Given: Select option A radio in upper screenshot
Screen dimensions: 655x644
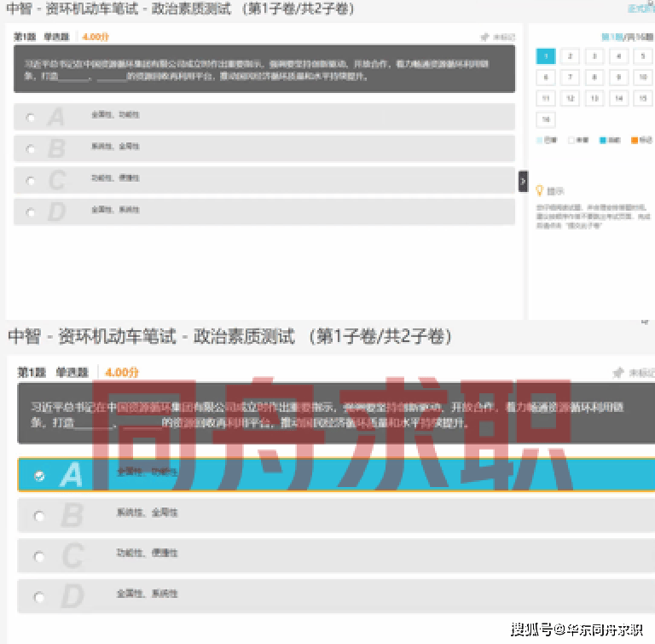Looking at the screenshot, I should coord(31,118).
